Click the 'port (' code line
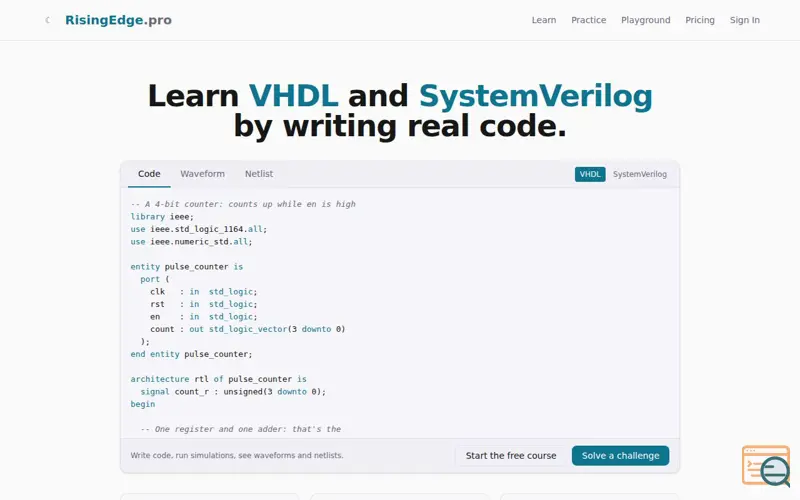The width and height of the screenshot is (800, 500). 155,279
